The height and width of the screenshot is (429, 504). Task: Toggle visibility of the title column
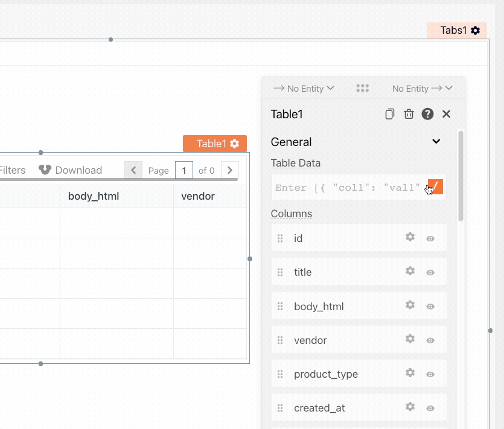point(430,273)
